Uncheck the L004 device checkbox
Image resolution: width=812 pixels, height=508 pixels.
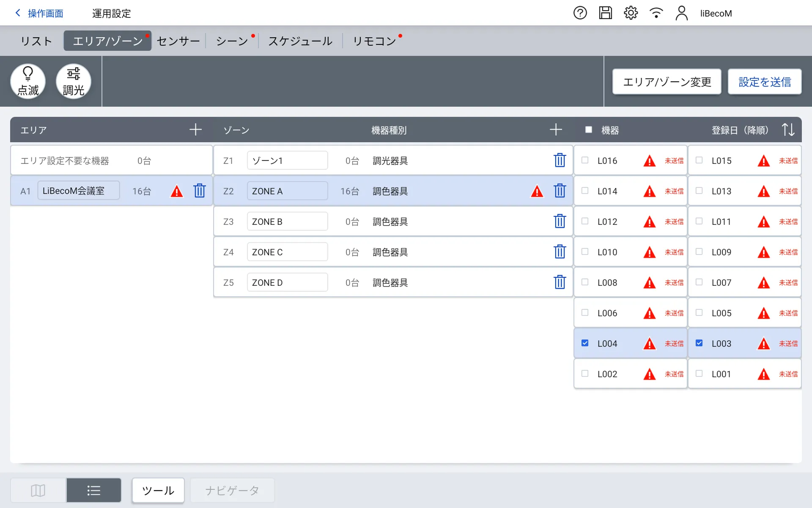coord(585,343)
